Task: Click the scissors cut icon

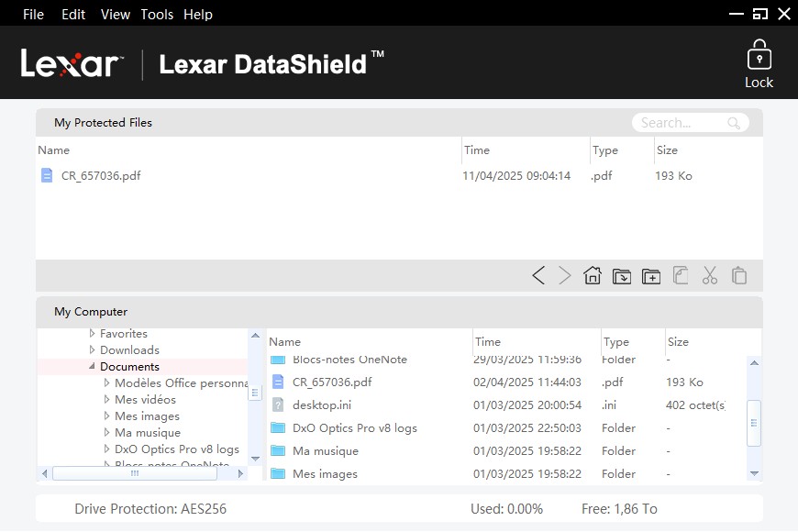Action: pos(709,275)
